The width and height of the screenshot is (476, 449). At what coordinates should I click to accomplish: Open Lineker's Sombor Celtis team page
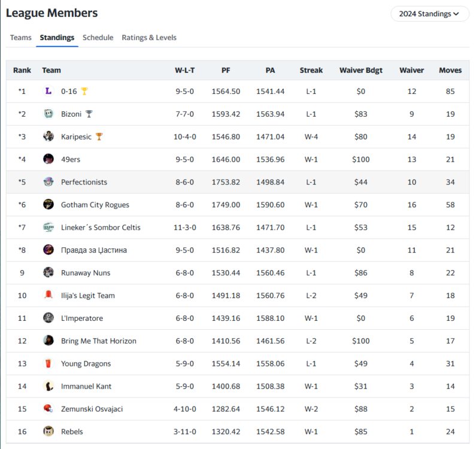(101, 227)
